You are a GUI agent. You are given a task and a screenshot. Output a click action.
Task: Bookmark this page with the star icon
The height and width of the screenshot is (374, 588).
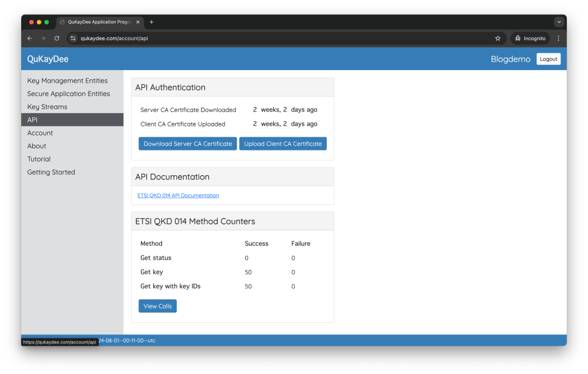coord(498,38)
